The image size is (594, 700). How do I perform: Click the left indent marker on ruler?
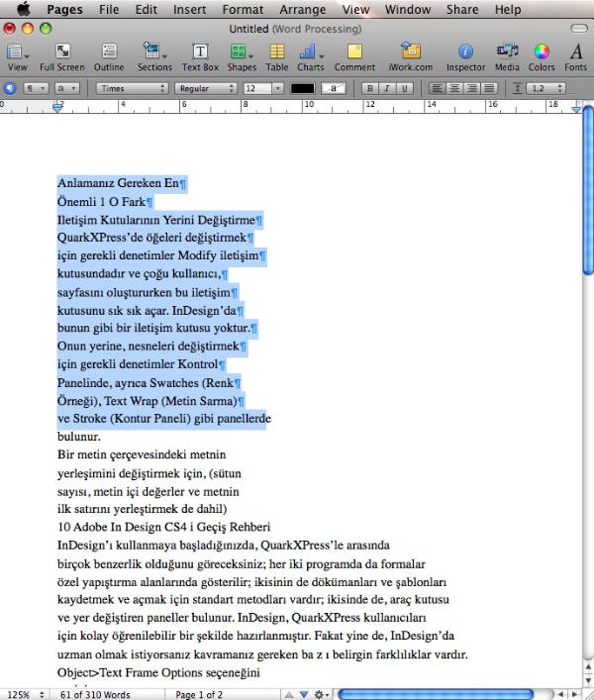[57, 107]
